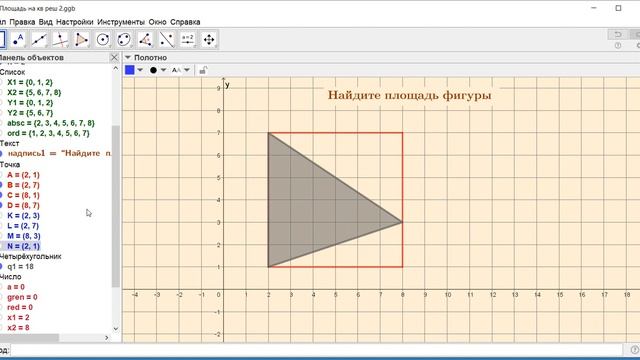Click the Найдите площадь фигуры caption
This screenshot has width=640, height=360.
point(409,96)
